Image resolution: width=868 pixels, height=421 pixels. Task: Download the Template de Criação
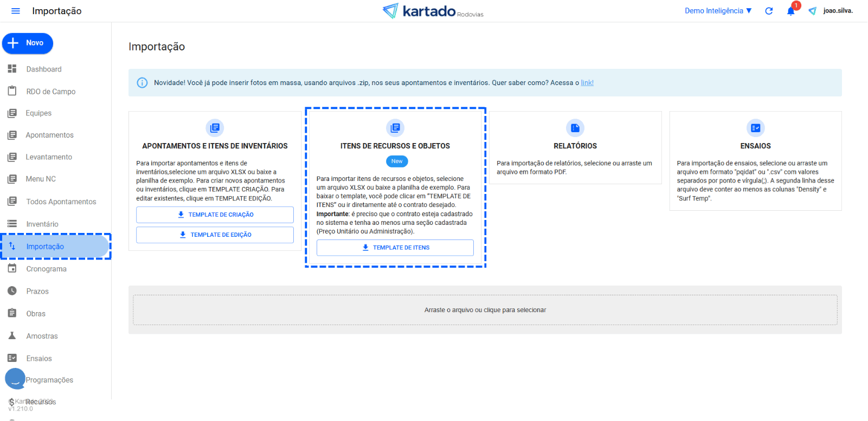[215, 215]
